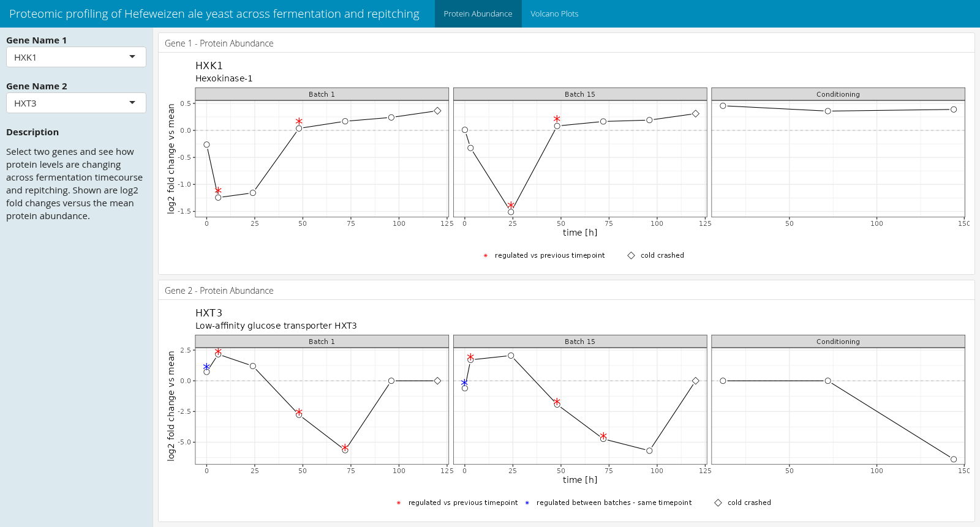
Task: Click the Batch 15 facet header in HXT3 plot
Action: point(580,342)
